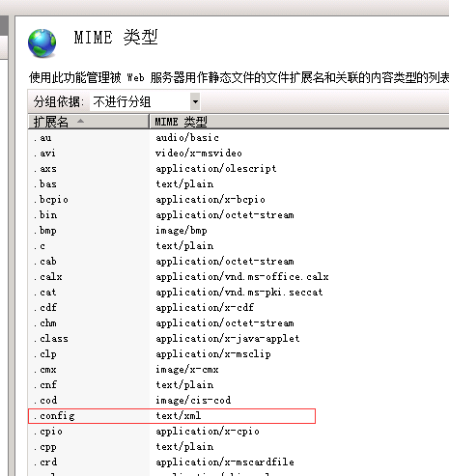The image size is (449, 476).
Task: Sort by the 扩展名 column header
Action: pos(89,122)
